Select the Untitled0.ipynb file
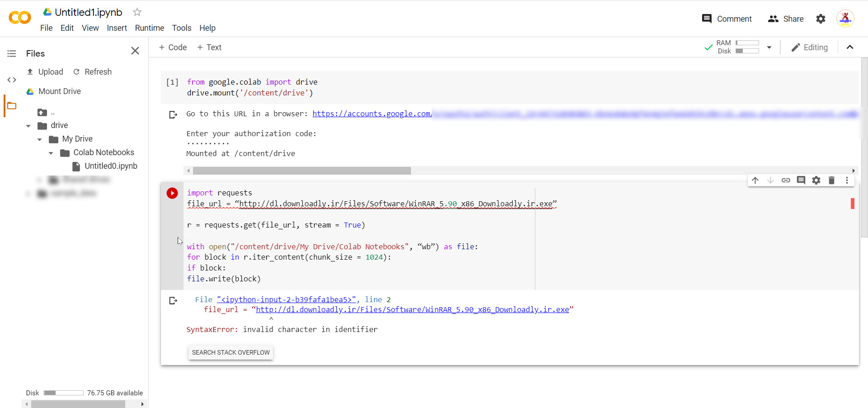This screenshot has height=408, width=868. pyautogui.click(x=111, y=166)
